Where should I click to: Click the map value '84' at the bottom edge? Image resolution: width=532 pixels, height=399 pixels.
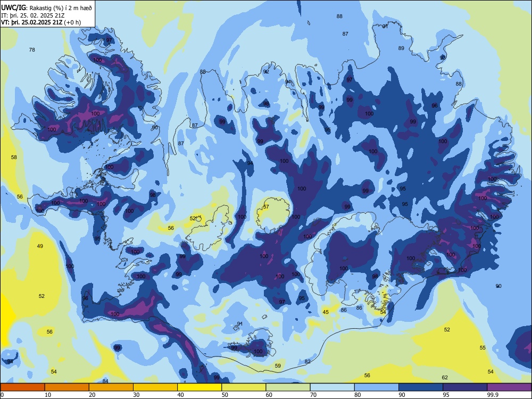(x=105, y=381)
